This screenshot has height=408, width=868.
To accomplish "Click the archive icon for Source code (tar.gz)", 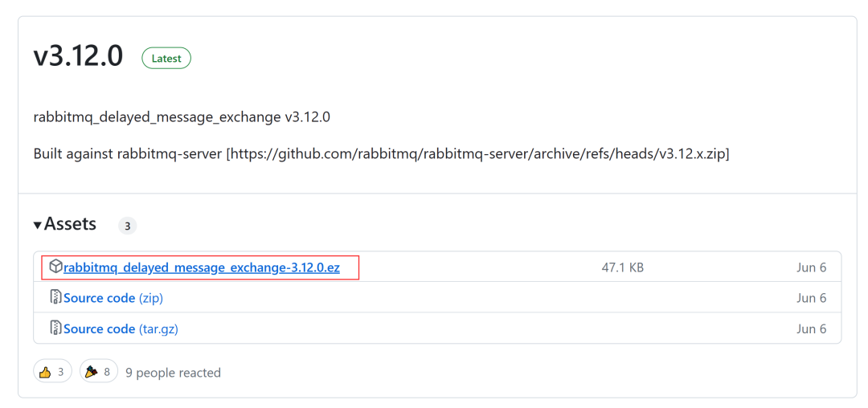I will click(x=55, y=328).
